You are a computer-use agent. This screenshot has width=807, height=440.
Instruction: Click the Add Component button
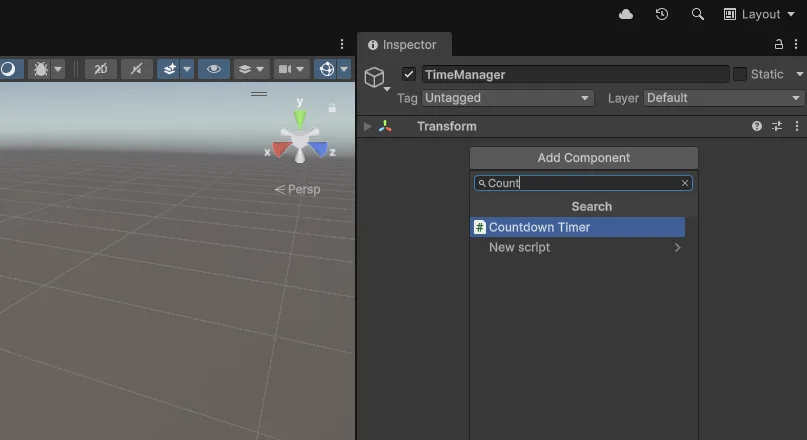pyautogui.click(x=584, y=157)
